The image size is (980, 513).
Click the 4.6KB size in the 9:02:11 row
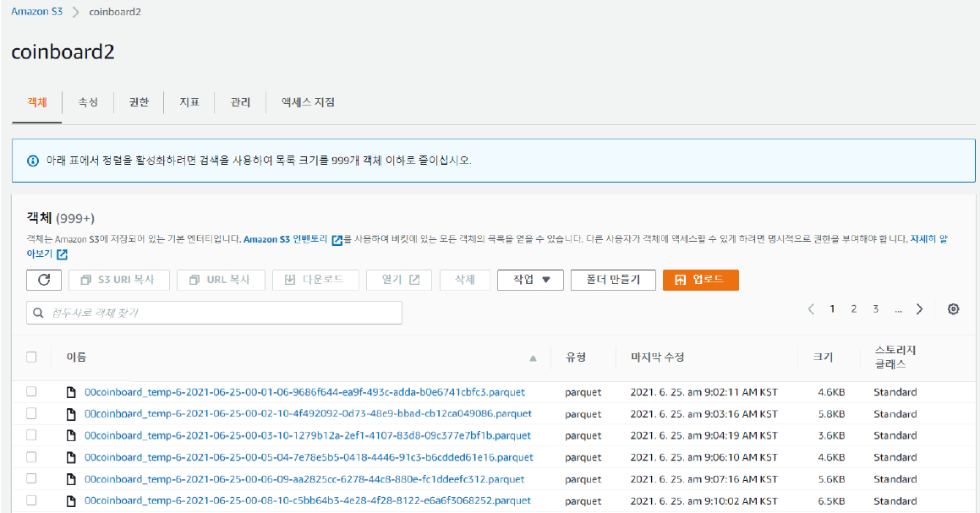(x=831, y=392)
